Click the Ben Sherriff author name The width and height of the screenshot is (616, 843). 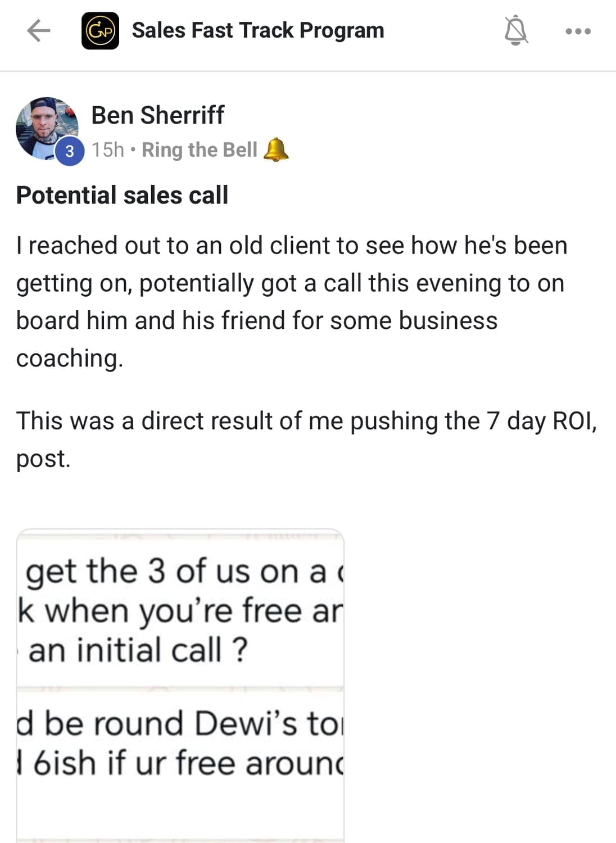[157, 115]
